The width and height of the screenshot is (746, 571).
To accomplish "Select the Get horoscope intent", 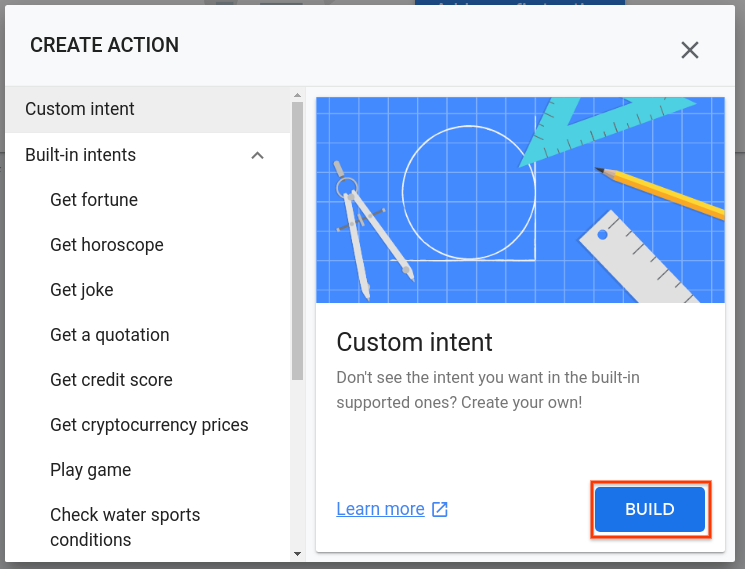I will pyautogui.click(x=107, y=245).
